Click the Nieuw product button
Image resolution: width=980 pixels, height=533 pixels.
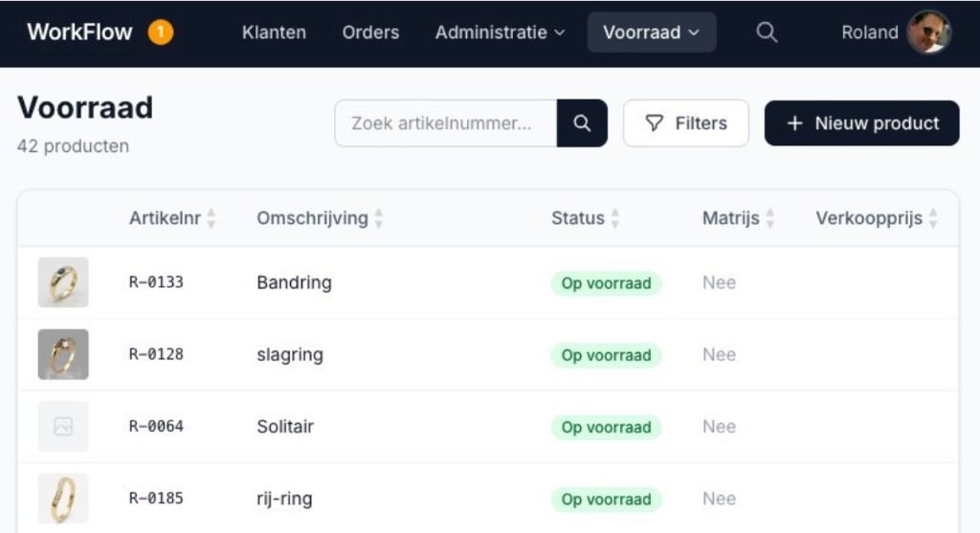click(861, 123)
